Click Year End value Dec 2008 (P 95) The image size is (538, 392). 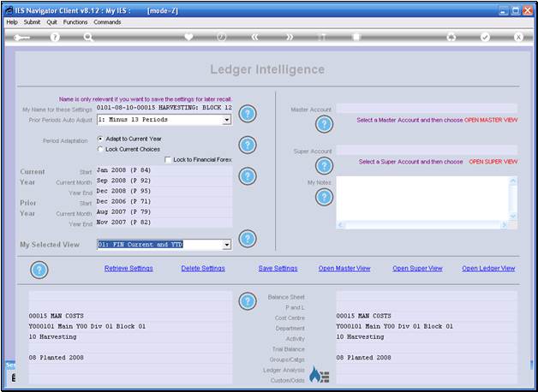[x=164, y=191]
